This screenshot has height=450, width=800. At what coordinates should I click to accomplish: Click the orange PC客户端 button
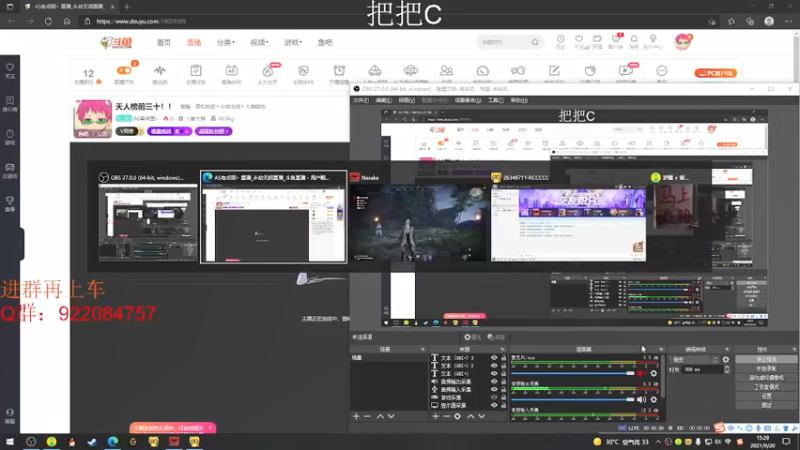(715, 73)
